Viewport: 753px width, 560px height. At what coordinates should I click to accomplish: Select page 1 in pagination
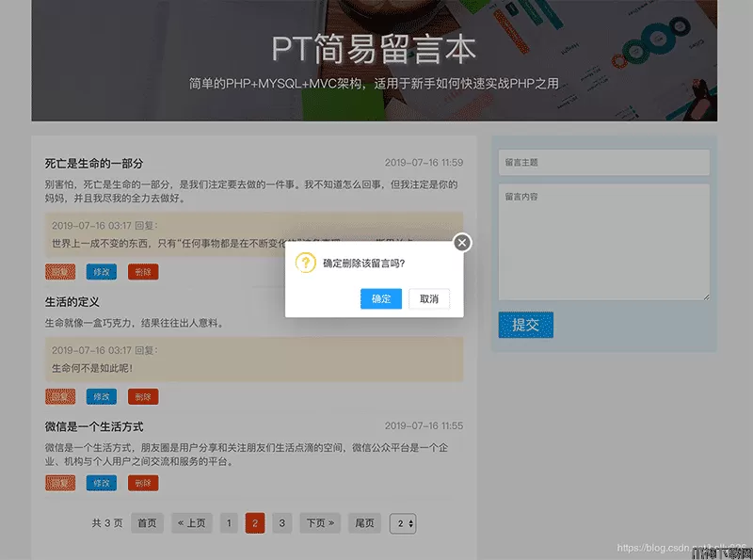click(229, 523)
